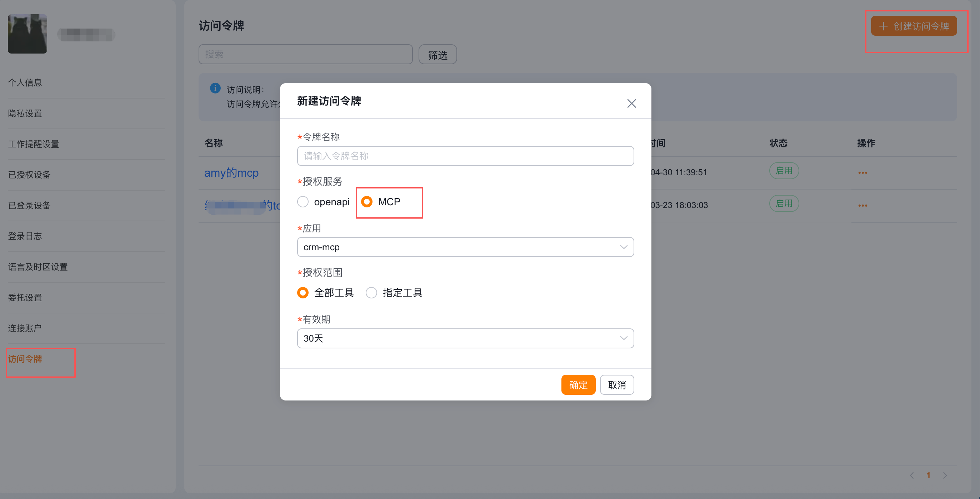This screenshot has width=980, height=499.
Task: Close the 新建访问令牌 dialog
Action: pos(631,104)
